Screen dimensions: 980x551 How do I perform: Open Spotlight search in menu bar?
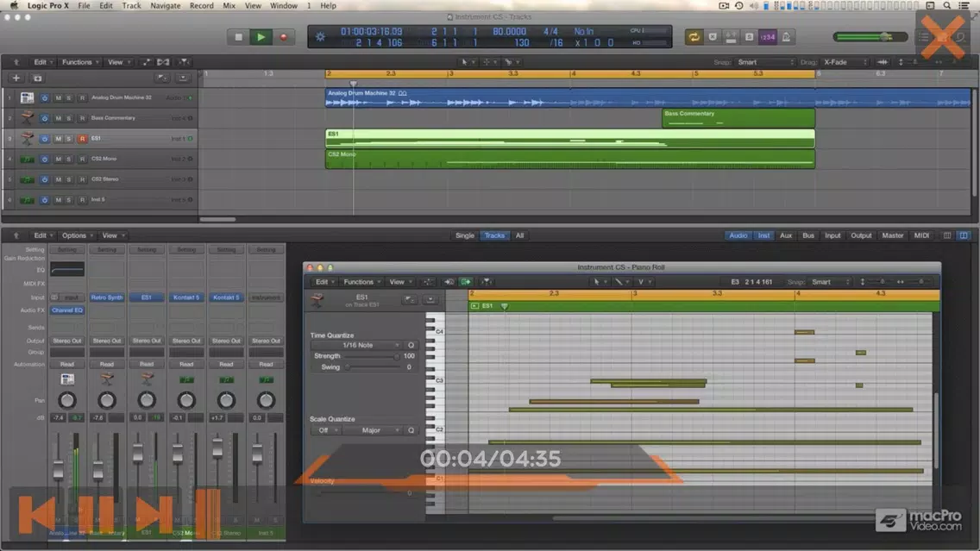(947, 6)
